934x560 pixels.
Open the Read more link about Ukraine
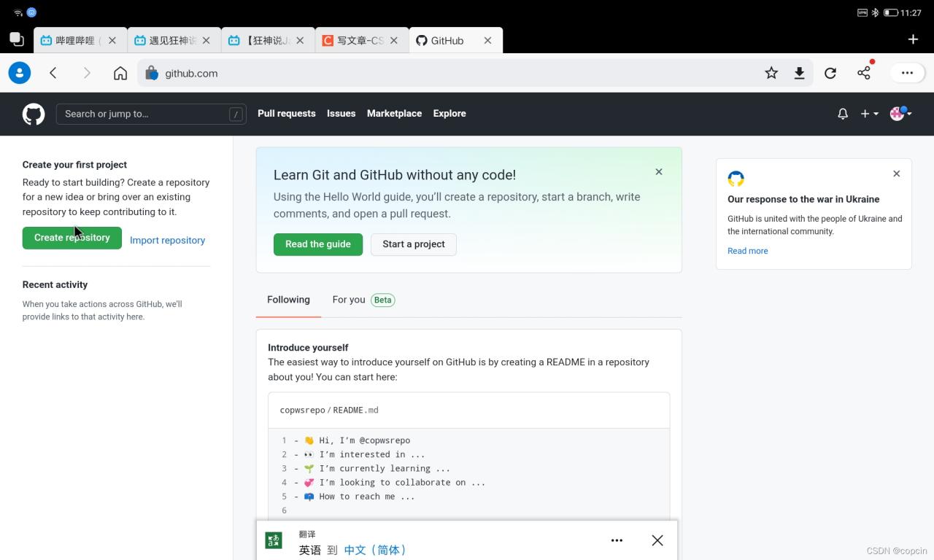[x=747, y=251]
